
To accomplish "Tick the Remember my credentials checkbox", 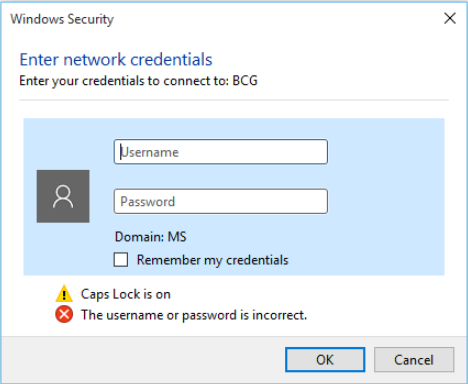I will pos(121,260).
